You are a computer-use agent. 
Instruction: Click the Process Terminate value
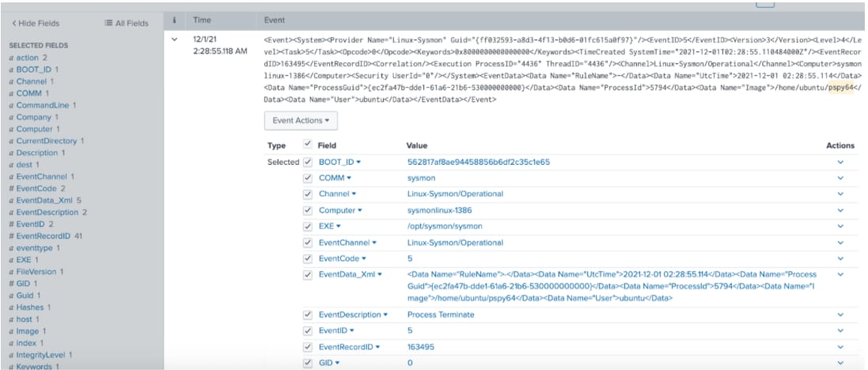[440, 315]
